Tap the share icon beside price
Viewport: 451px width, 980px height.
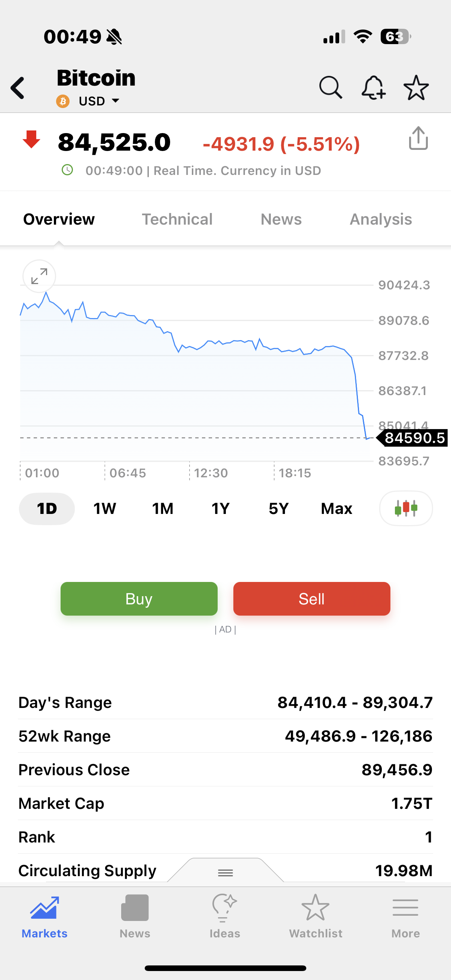418,139
